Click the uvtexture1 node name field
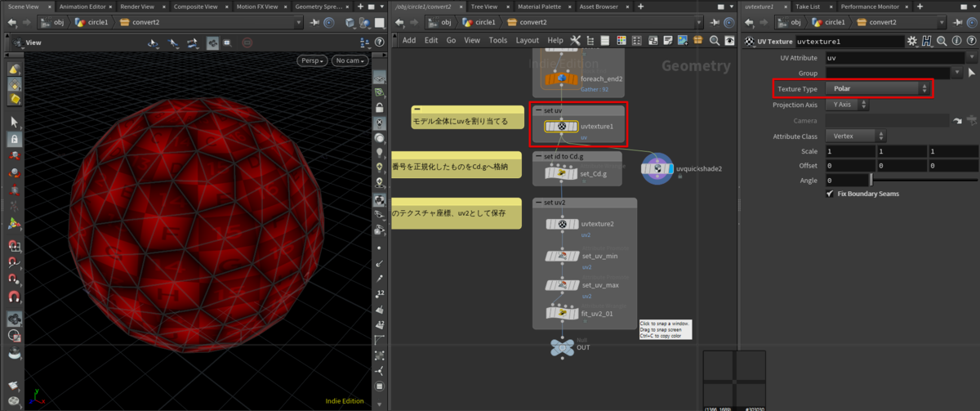This screenshot has width=980, height=411. [x=849, y=40]
